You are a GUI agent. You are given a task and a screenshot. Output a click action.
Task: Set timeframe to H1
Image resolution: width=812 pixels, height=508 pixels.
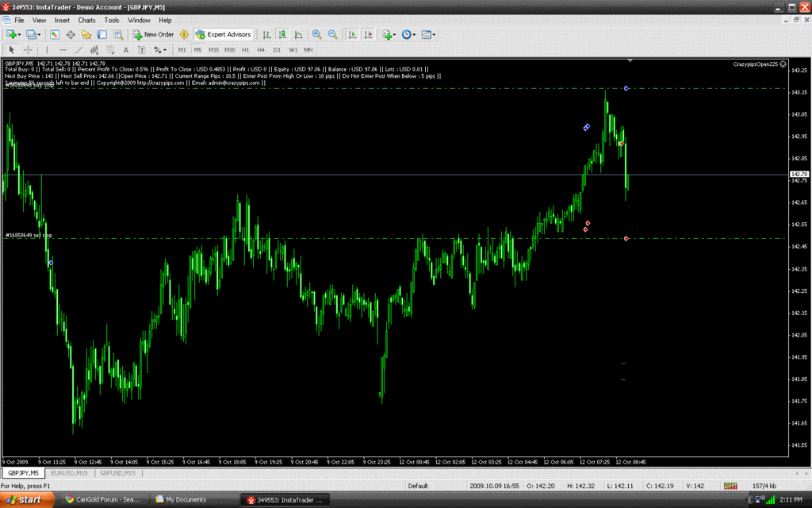[246, 50]
